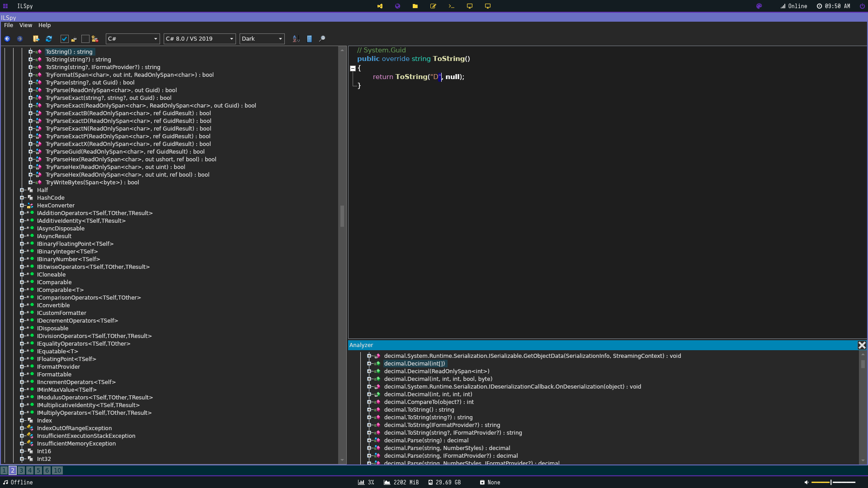Collapse the ToString method code block
Image resolution: width=868 pixels, height=488 pixels.
tap(353, 68)
